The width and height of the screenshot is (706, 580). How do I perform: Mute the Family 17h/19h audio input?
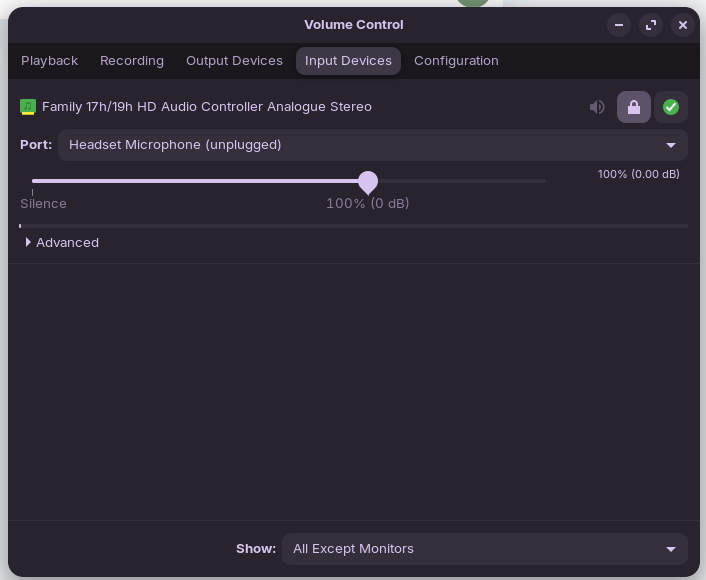[x=597, y=107]
